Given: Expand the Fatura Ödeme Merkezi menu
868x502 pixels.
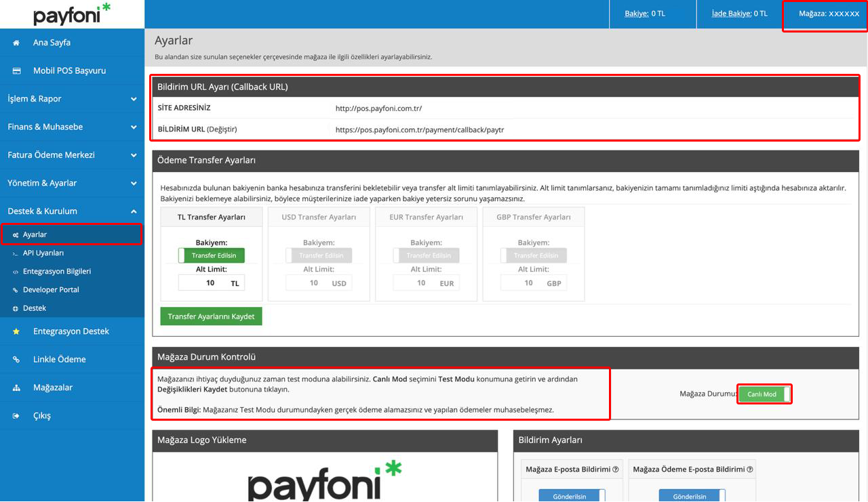Looking at the screenshot, I should click(72, 155).
